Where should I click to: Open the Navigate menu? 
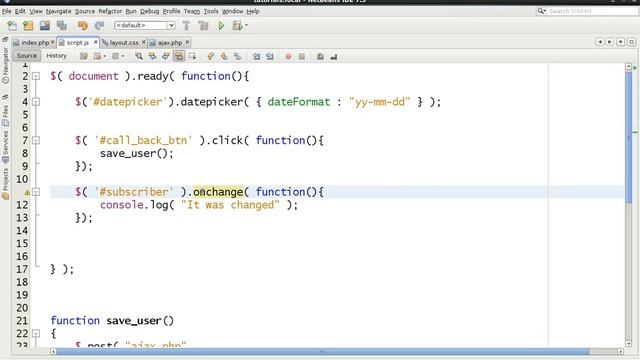[x=58, y=11]
